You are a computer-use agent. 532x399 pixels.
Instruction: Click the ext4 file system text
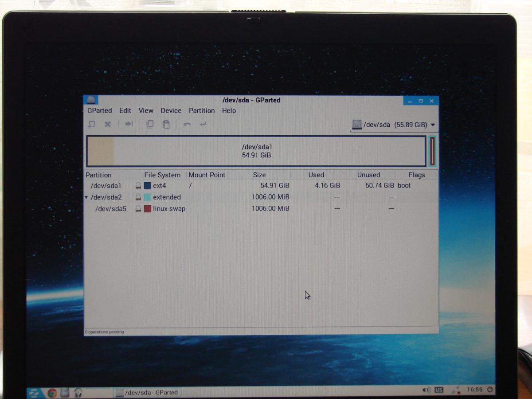pyautogui.click(x=160, y=186)
